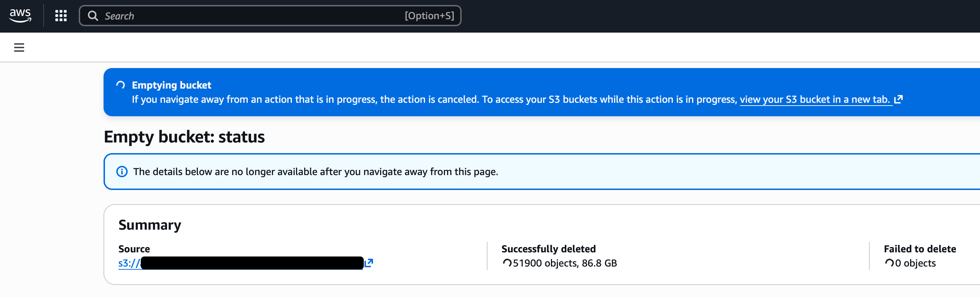
Task: Click the blue info circle icon
Action: (122, 172)
